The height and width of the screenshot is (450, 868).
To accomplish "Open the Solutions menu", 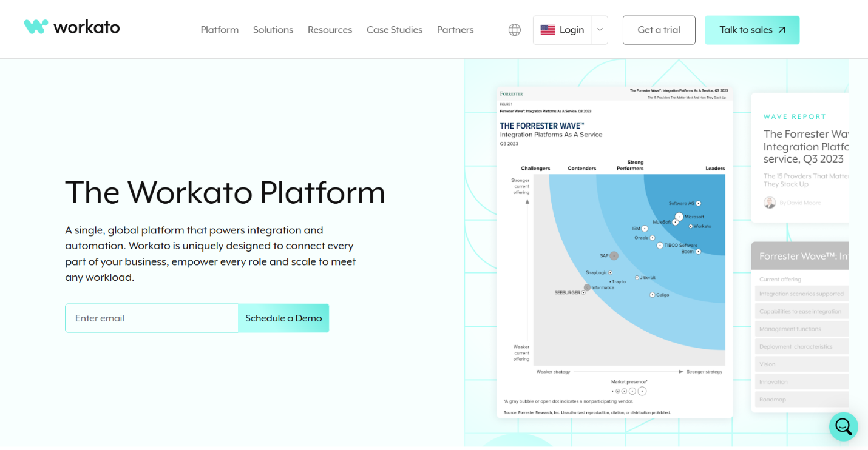I will tap(273, 30).
